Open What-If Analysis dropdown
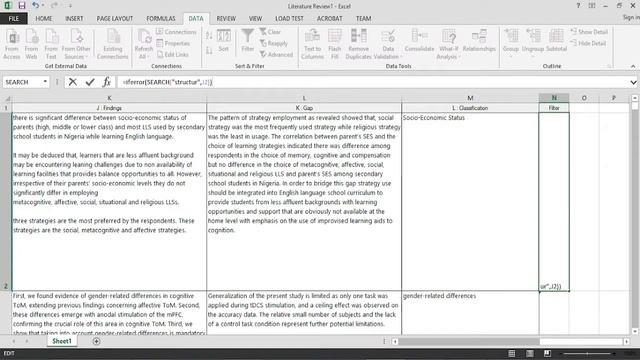The image size is (640, 360). (448, 53)
